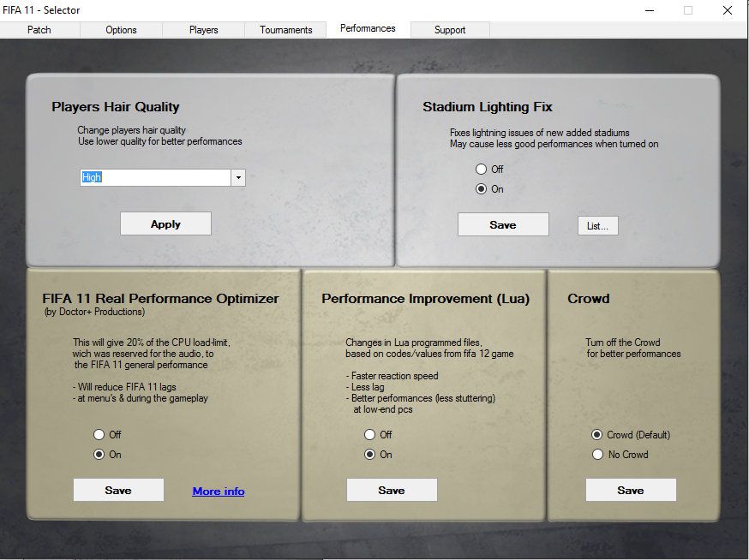Save the Real Performance Optimizer setting
Screen dimensions: 749x560
[x=118, y=490]
